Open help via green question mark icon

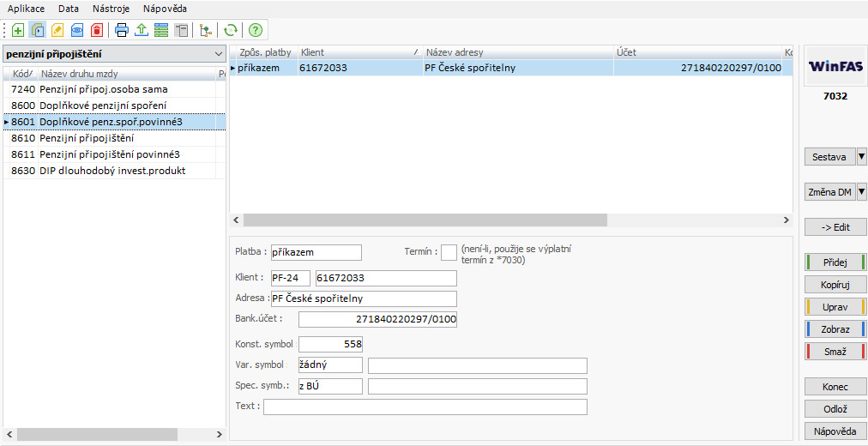pos(255,30)
